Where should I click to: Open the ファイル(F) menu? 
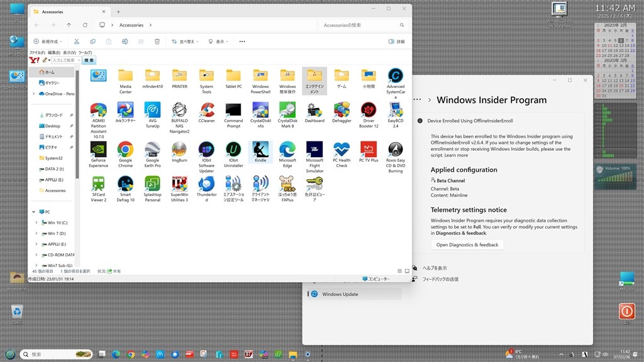pos(37,53)
